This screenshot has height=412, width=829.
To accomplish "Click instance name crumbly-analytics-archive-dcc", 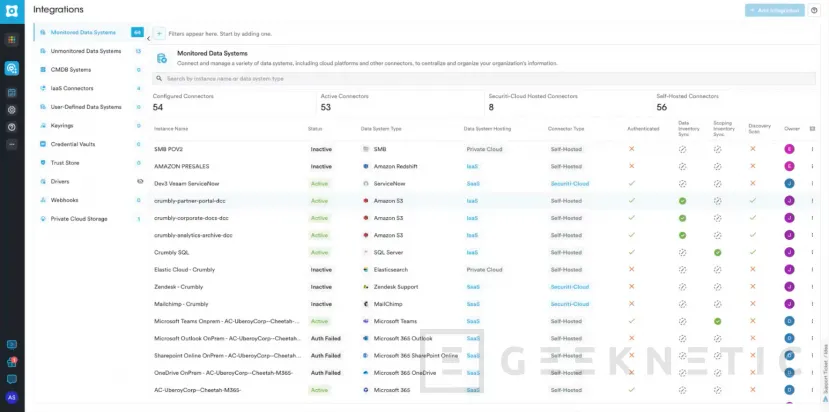I will [193, 235].
